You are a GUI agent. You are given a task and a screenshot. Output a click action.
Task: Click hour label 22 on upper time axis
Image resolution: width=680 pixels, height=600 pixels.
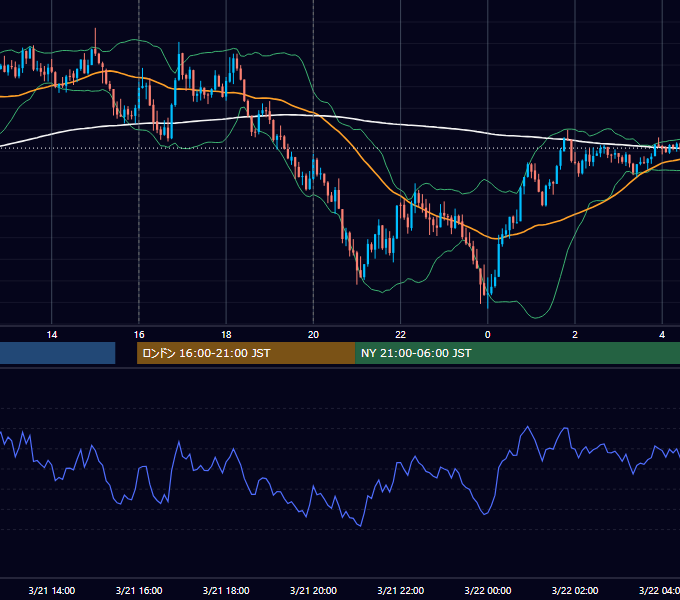click(x=400, y=335)
